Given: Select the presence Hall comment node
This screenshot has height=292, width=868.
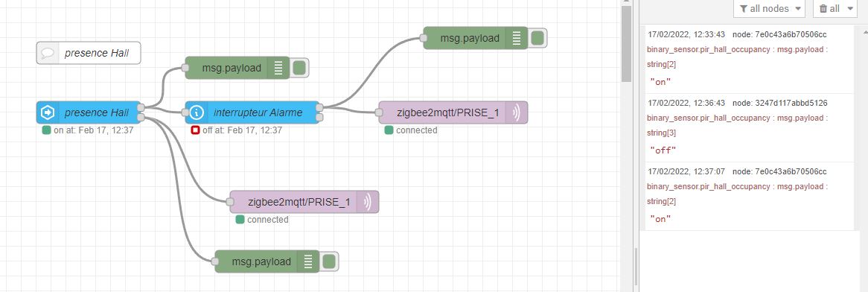Looking at the screenshot, I should click(89, 53).
